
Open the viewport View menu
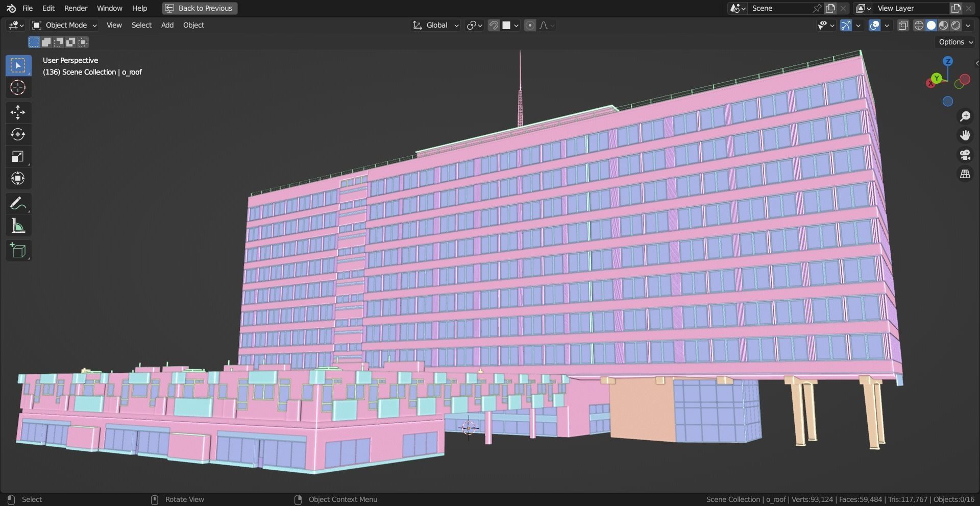114,25
